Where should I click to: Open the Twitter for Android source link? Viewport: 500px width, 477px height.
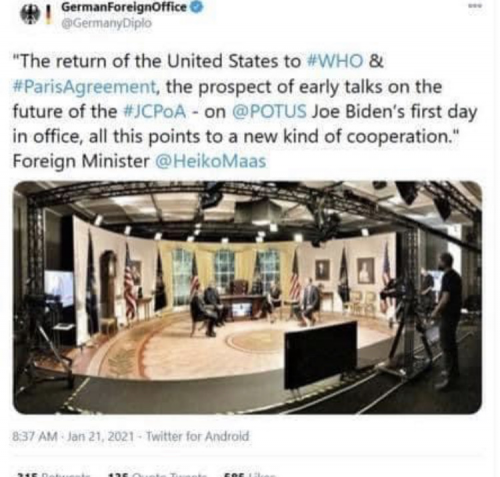[198, 436]
